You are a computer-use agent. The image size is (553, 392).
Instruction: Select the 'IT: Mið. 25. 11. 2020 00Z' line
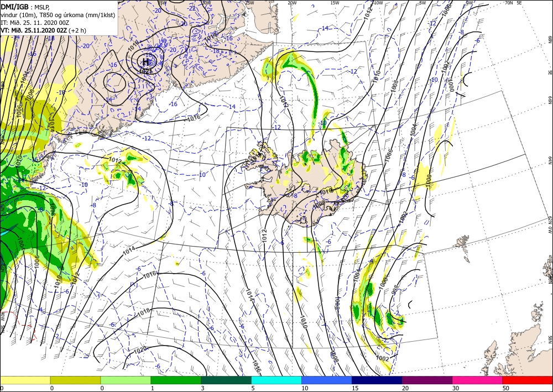click(x=35, y=23)
